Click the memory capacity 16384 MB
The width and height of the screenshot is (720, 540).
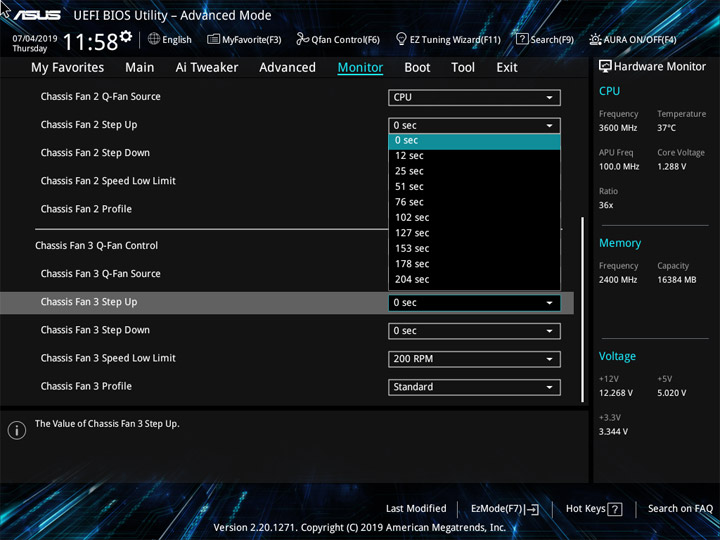coord(676,280)
